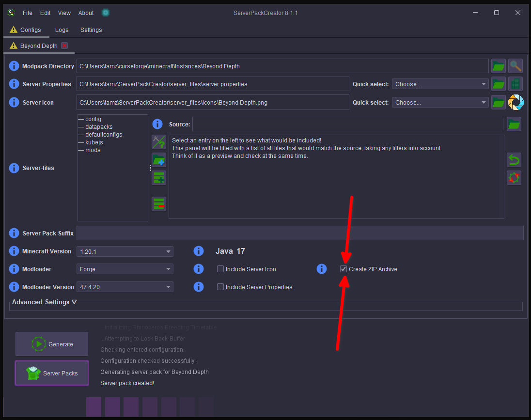Click the Server Properties path field
This screenshot has width=531, height=420.
[x=213, y=84]
